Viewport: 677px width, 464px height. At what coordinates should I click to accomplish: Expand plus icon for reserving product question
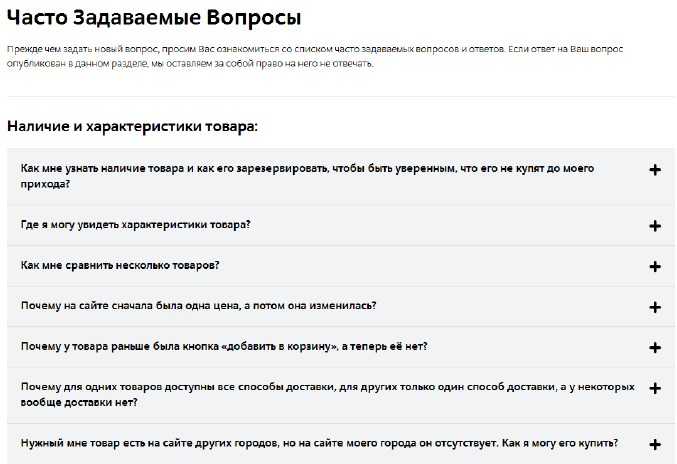pos(655,170)
